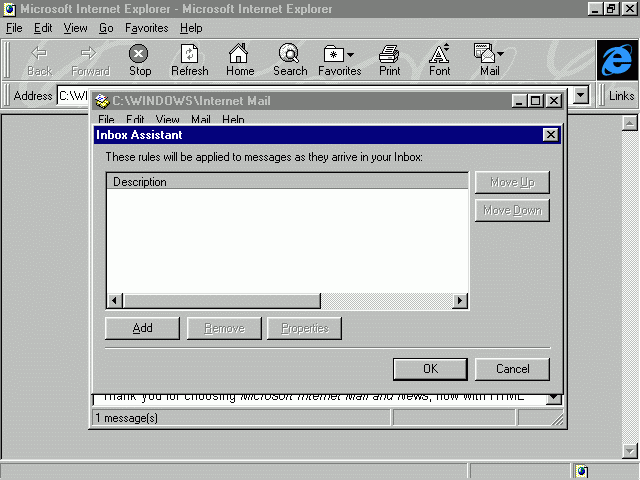Screen dimensions: 640x480
Task: Open File menu in Internet Mail window
Action: tap(106, 120)
